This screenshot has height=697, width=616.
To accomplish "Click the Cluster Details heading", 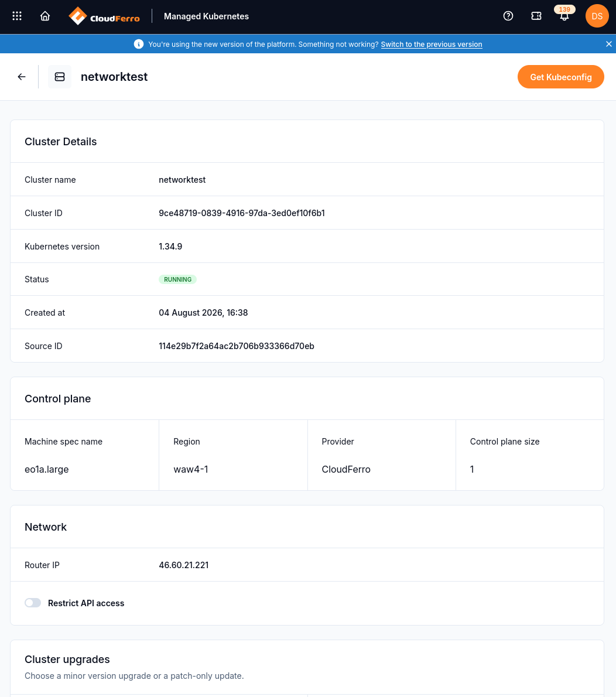I will pyautogui.click(x=60, y=141).
